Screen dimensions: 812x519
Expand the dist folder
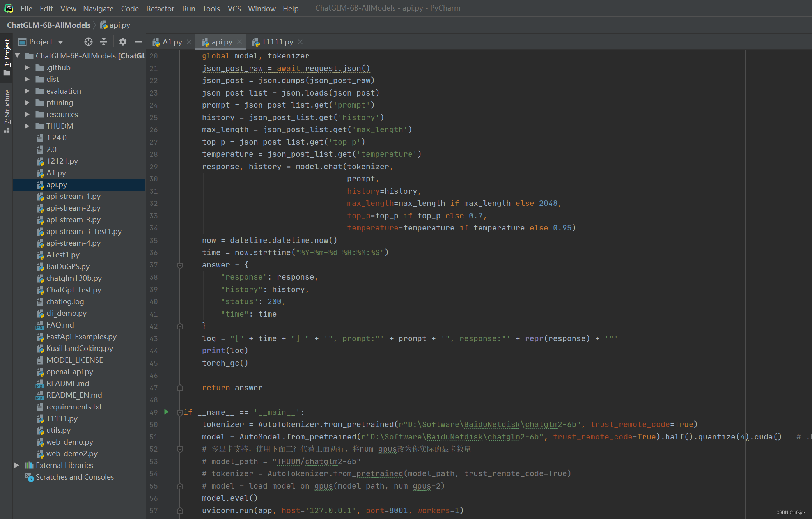coord(27,79)
